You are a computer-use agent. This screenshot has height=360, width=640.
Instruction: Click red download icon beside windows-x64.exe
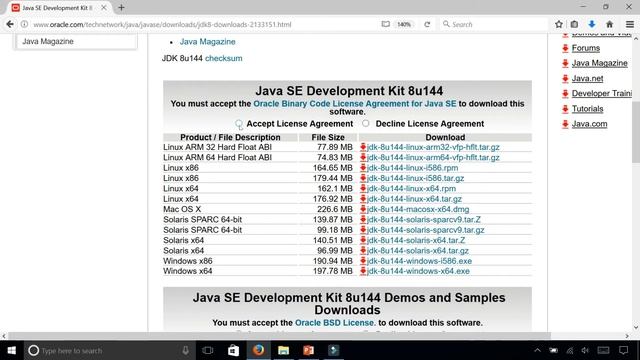(363, 271)
